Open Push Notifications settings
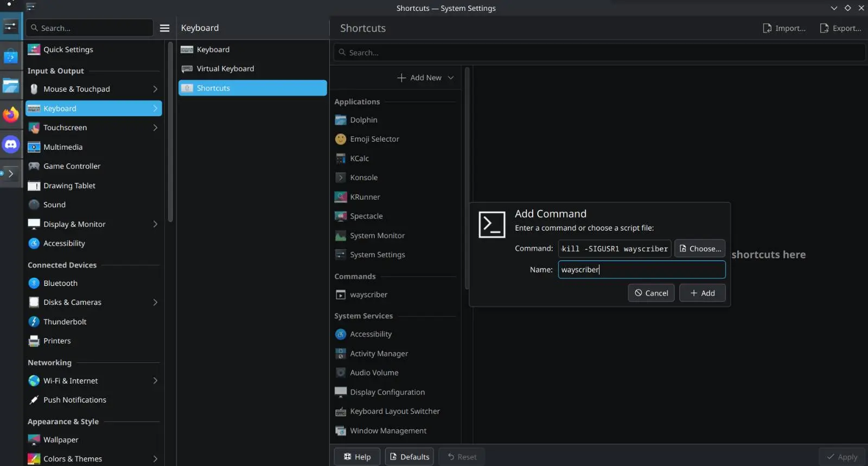This screenshot has height=466, width=868. (x=94, y=400)
